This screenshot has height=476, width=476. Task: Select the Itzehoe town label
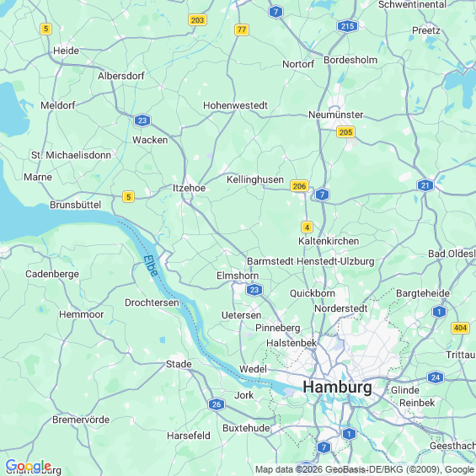[x=189, y=188]
